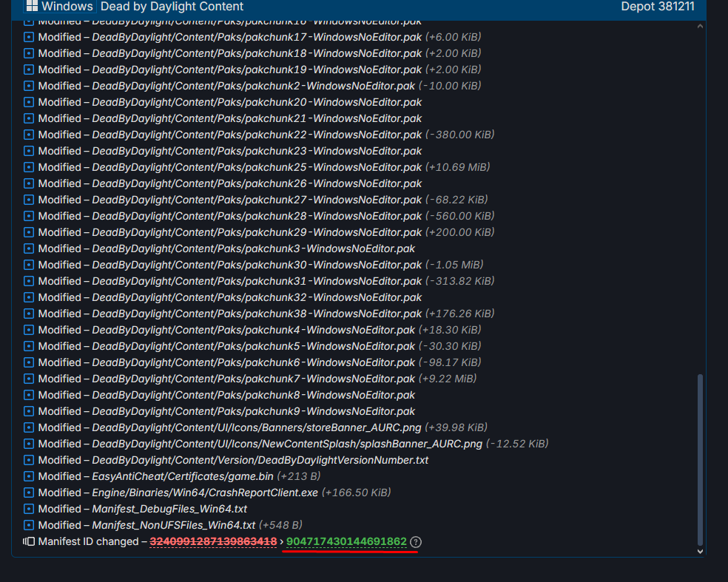The width and height of the screenshot is (728, 582).
Task: Click the scrollbar down arrow
Action: (700, 552)
